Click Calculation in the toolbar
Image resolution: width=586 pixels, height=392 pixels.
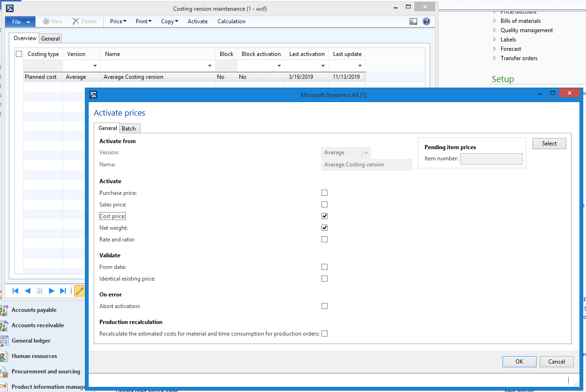[x=231, y=21]
